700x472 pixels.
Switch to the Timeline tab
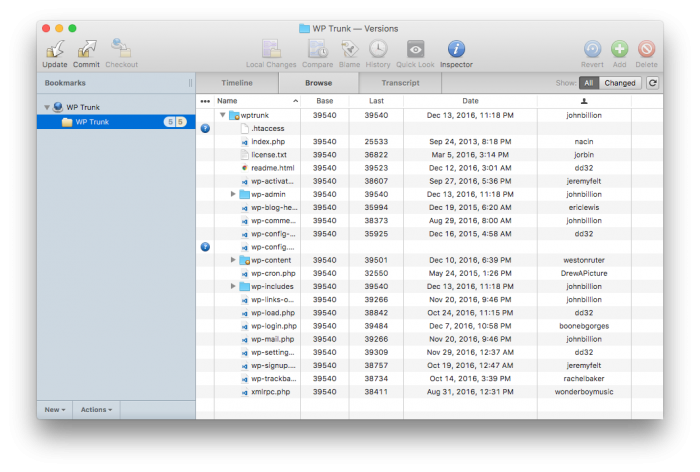coord(237,83)
